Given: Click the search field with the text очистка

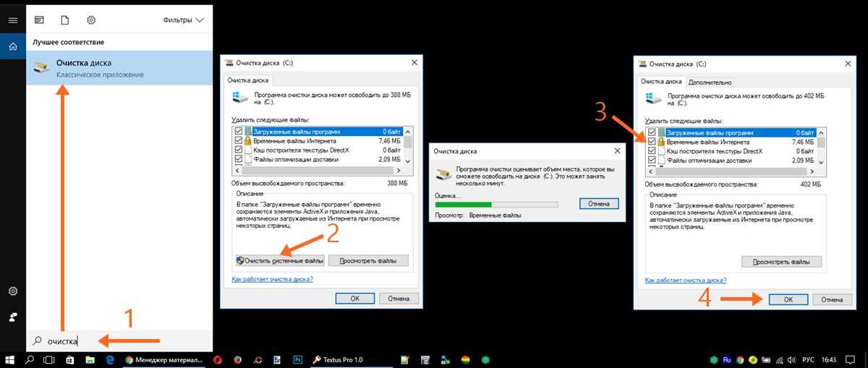Looking at the screenshot, I should (x=119, y=341).
